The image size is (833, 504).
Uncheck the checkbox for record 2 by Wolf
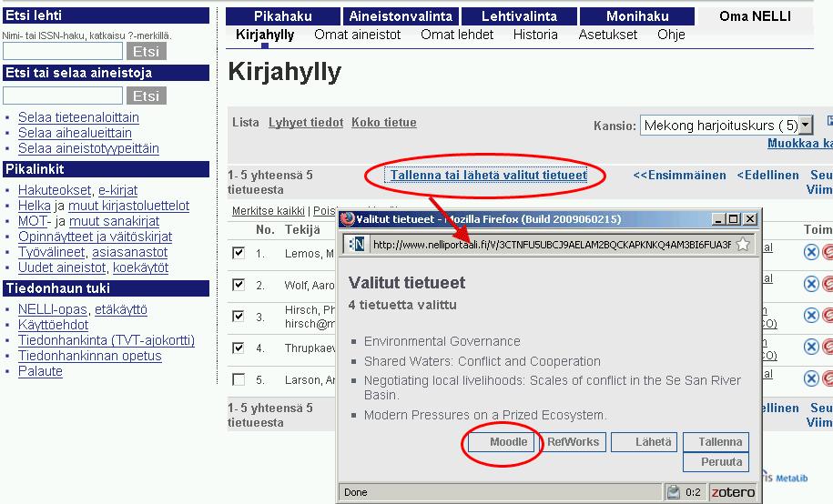click(239, 285)
